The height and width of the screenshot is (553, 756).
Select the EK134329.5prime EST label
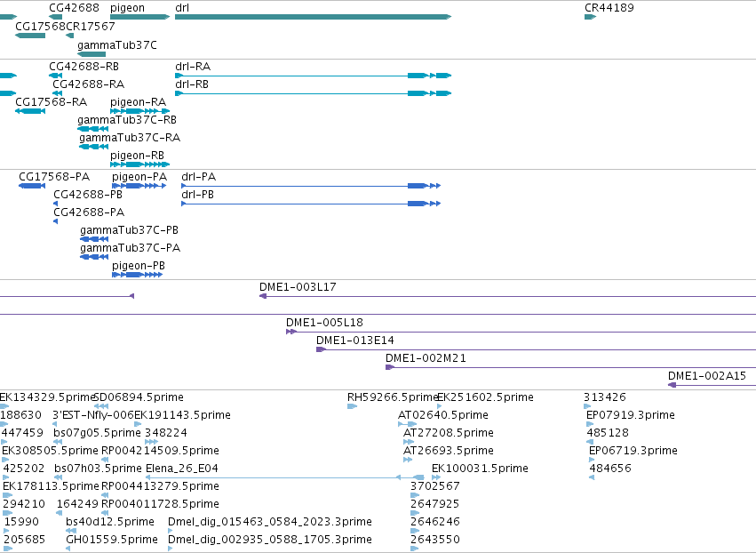[47, 397]
